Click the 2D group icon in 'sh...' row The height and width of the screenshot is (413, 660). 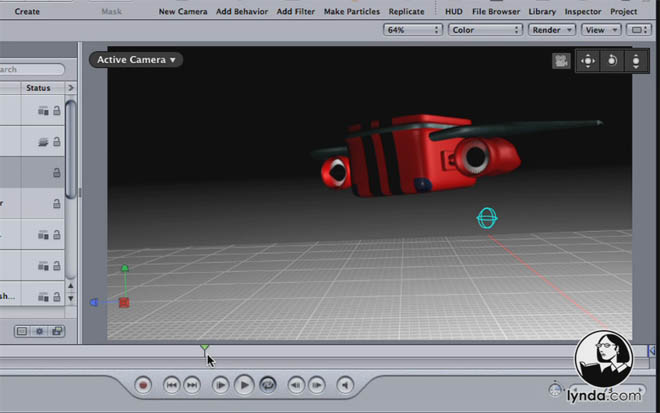pyautogui.click(x=43, y=297)
